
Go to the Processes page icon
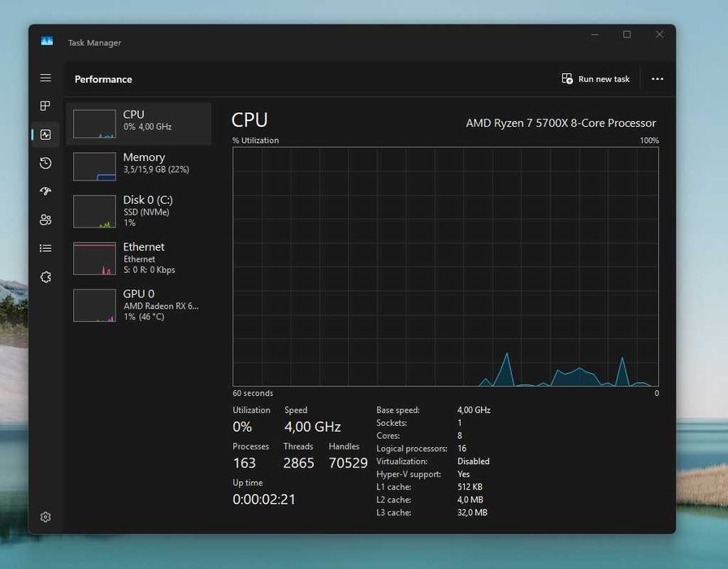45,106
